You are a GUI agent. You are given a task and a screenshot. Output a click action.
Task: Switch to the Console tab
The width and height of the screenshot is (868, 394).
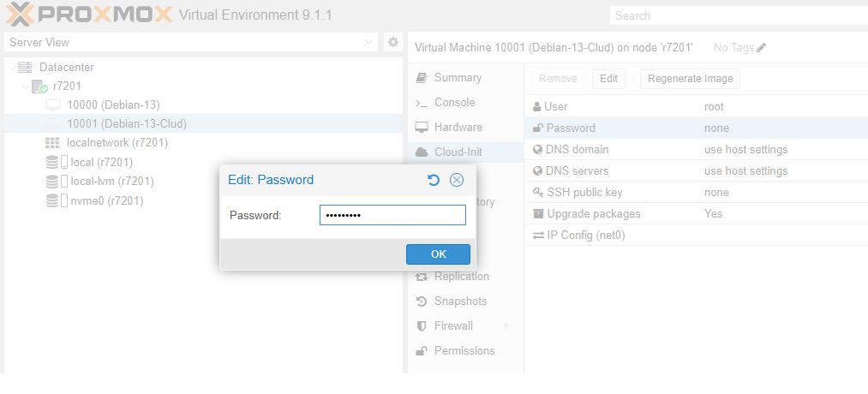click(454, 103)
